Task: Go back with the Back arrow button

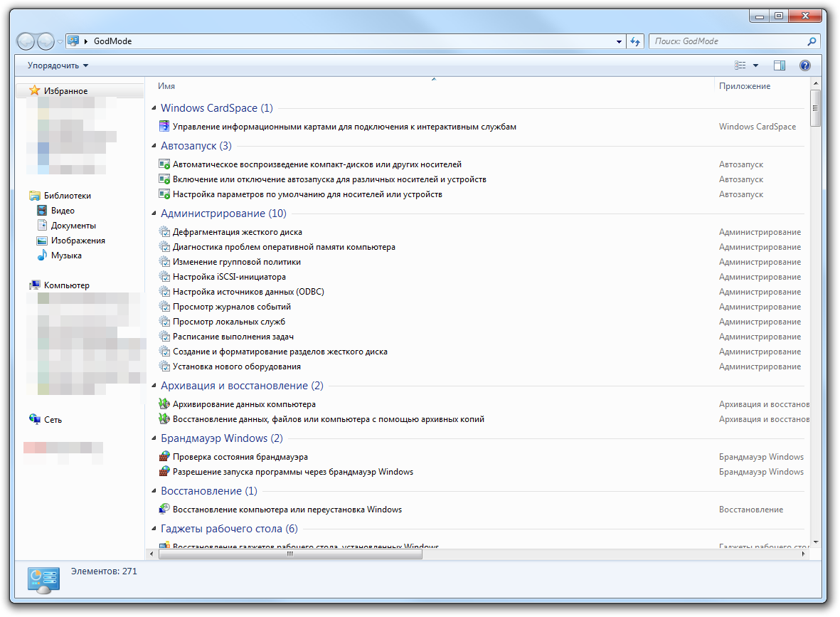Action: click(x=26, y=41)
